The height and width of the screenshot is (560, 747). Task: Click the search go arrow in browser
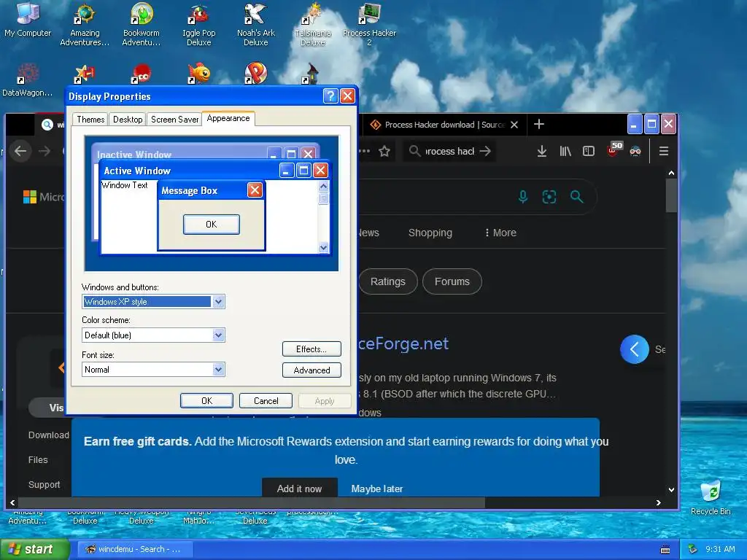[x=485, y=152]
